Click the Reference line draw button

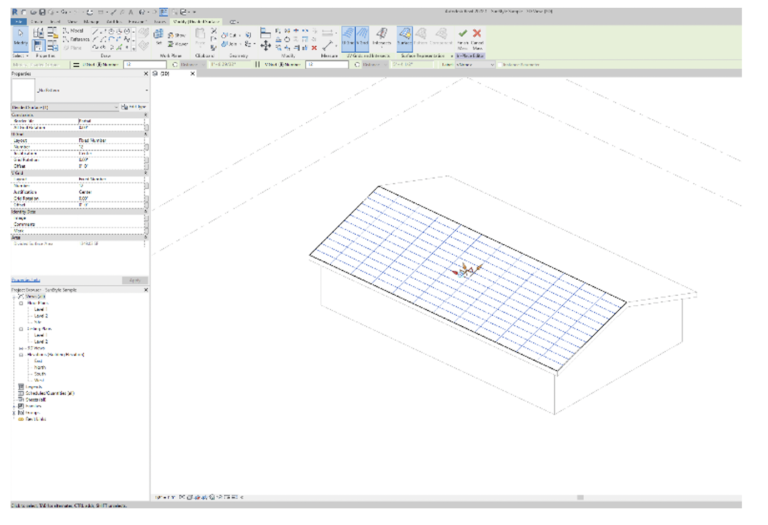(76, 39)
